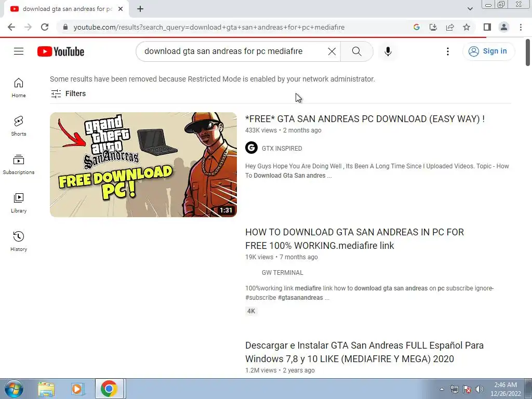Click 19K views metadata
This screenshot has width=532, height=399.
click(x=259, y=257)
